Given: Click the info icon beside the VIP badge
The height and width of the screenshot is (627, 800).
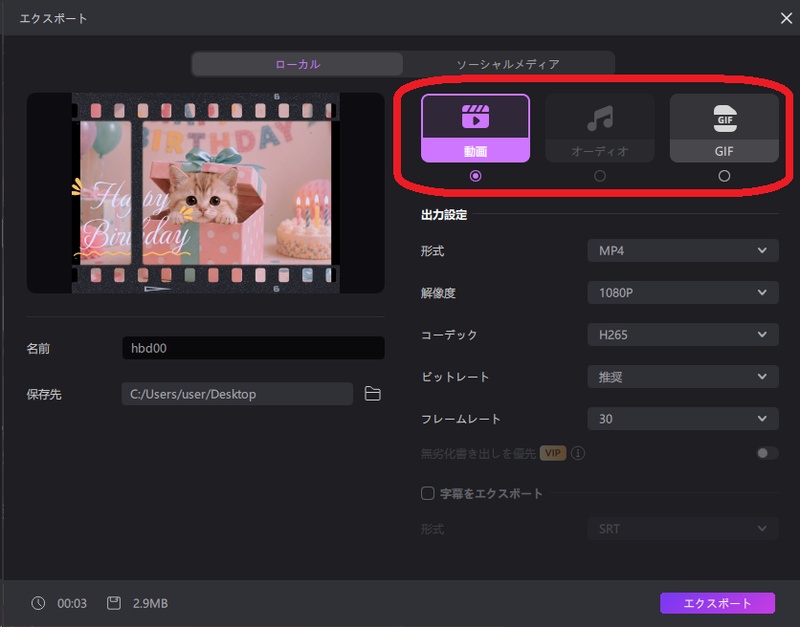Looking at the screenshot, I should tap(578, 453).
